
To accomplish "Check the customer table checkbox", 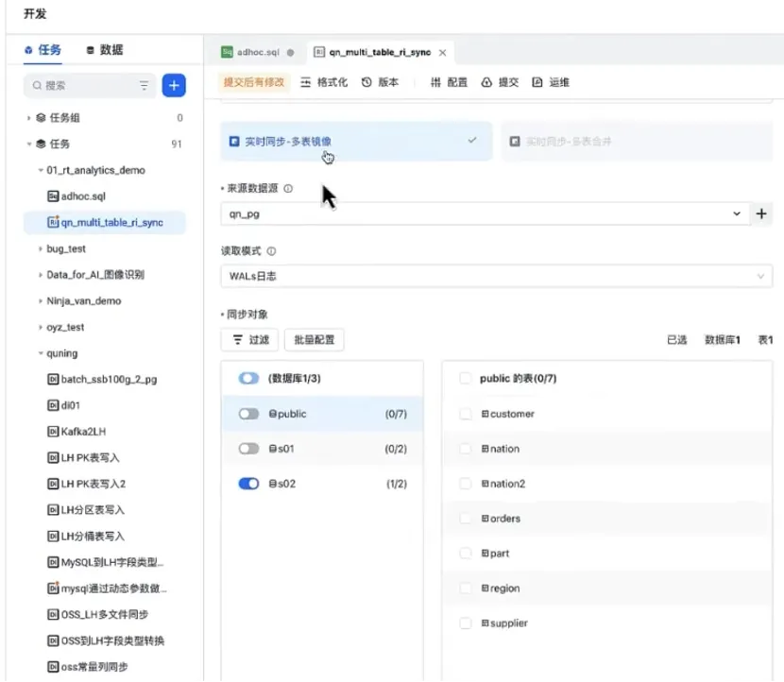I will (465, 414).
